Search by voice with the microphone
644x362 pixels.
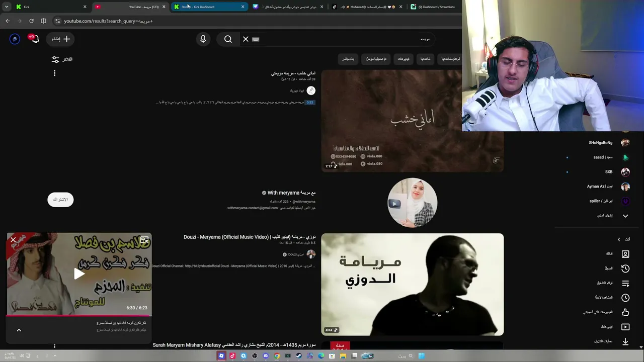point(203,39)
